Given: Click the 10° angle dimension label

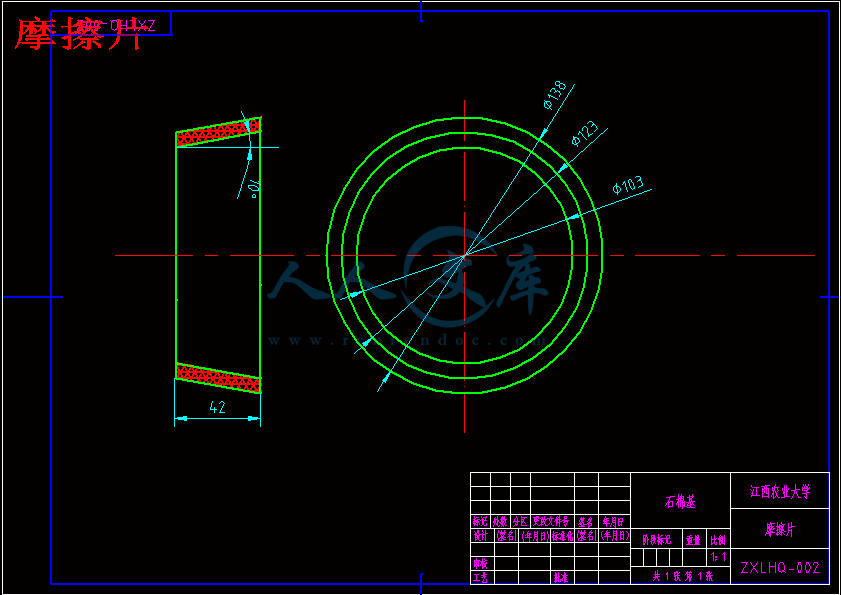Looking at the screenshot, I should pyautogui.click(x=254, y=187).
